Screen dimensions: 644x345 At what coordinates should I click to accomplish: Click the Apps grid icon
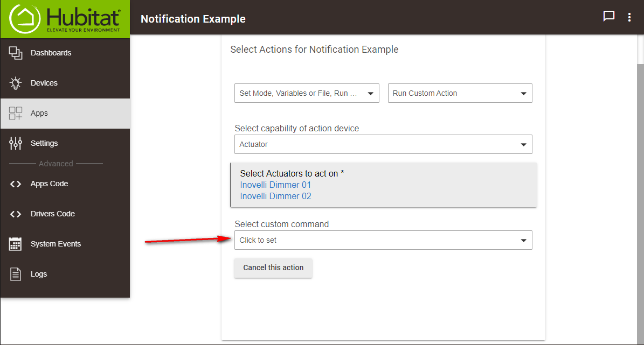tap(16, 113)
